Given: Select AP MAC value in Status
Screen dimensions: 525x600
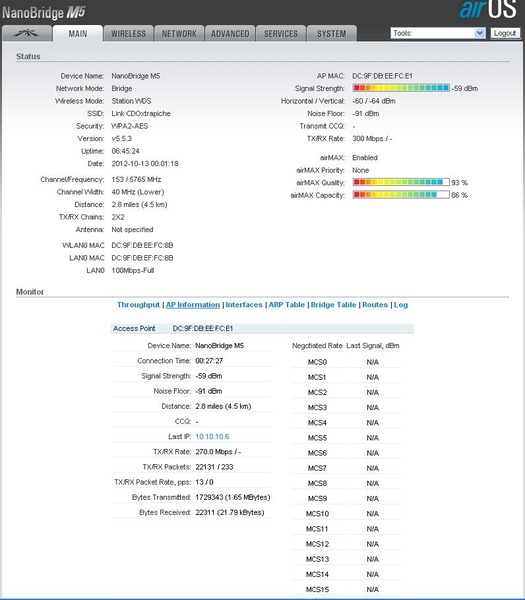Looking at the screenshot, I should [x=382, y=76].
